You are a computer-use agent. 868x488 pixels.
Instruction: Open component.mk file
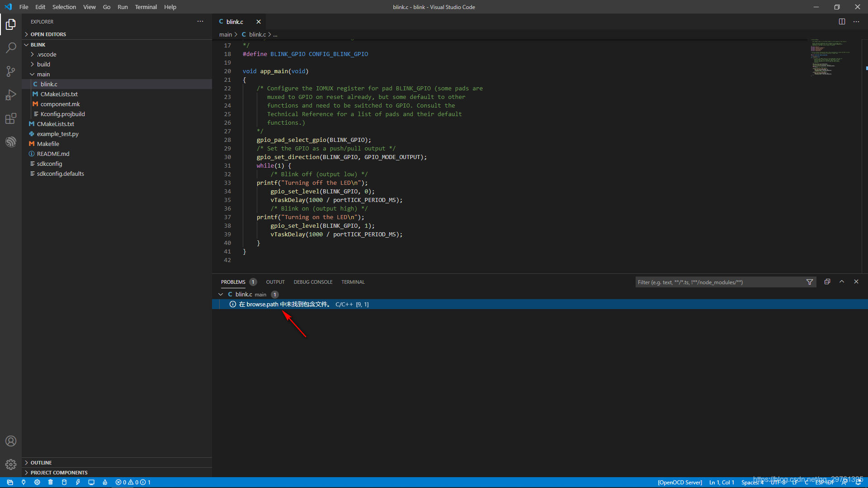[117, 104]
